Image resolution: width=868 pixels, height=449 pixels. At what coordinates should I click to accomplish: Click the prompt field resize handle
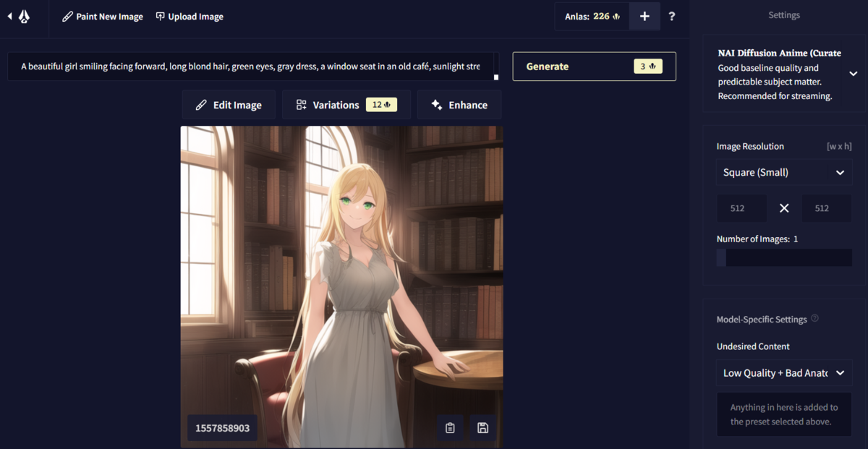(x=496, y=77)
